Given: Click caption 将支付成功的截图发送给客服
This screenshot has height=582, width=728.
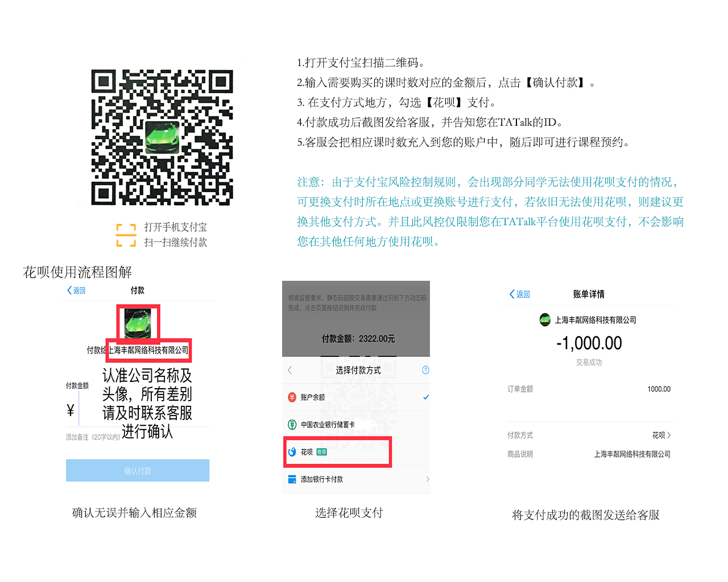Looking at the screenshot, I should pyautogui.click(x=586, y=515).
